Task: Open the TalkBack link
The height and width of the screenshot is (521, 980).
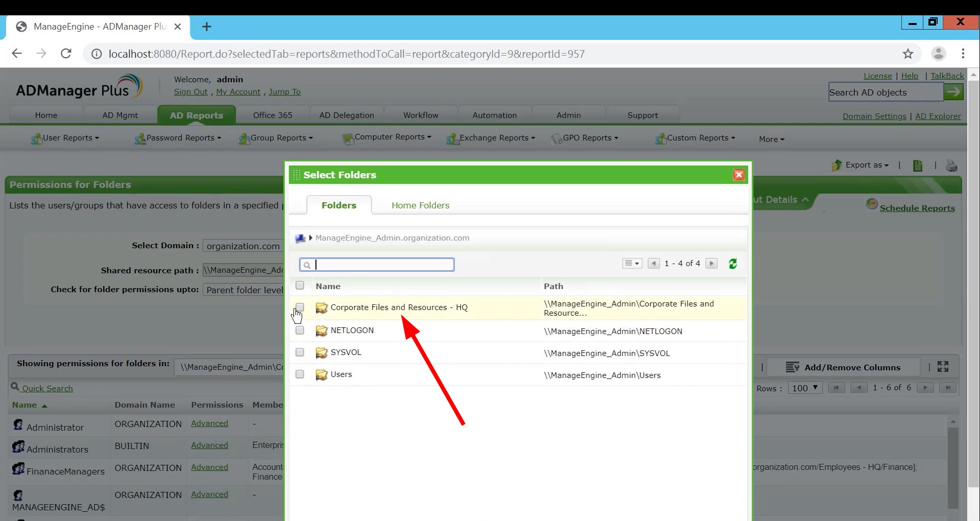Action: (x=947, y=76)
